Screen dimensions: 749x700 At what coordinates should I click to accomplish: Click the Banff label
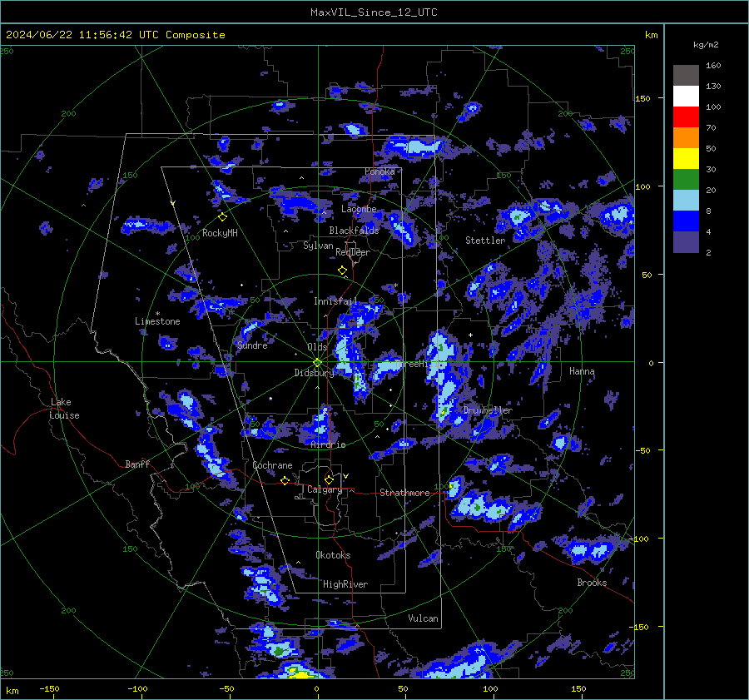(x=137, y=464)
